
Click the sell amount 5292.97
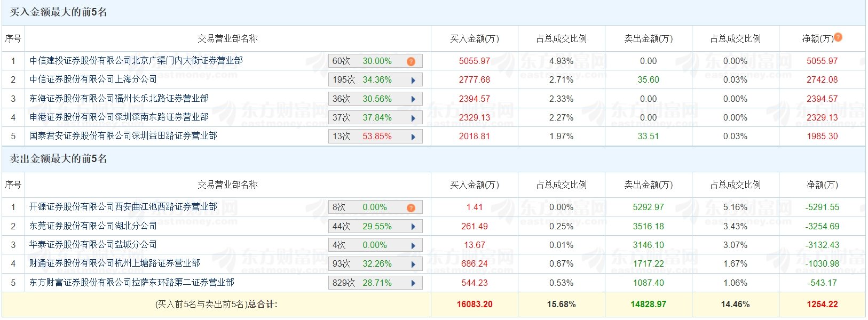click(649, 207)
